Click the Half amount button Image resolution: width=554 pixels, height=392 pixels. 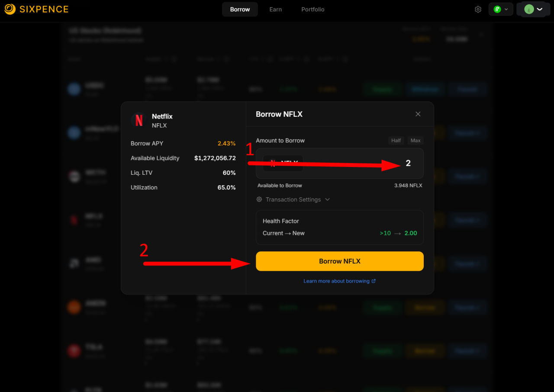[x=396, y=140]
